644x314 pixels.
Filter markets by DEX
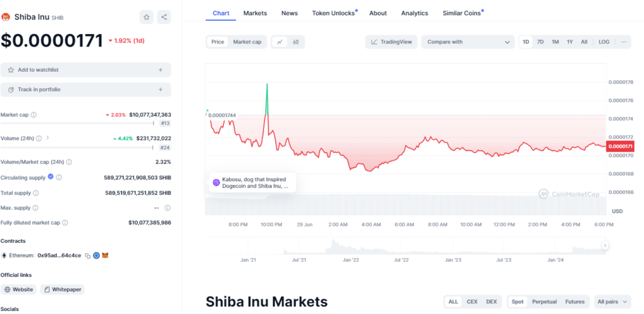491,301
